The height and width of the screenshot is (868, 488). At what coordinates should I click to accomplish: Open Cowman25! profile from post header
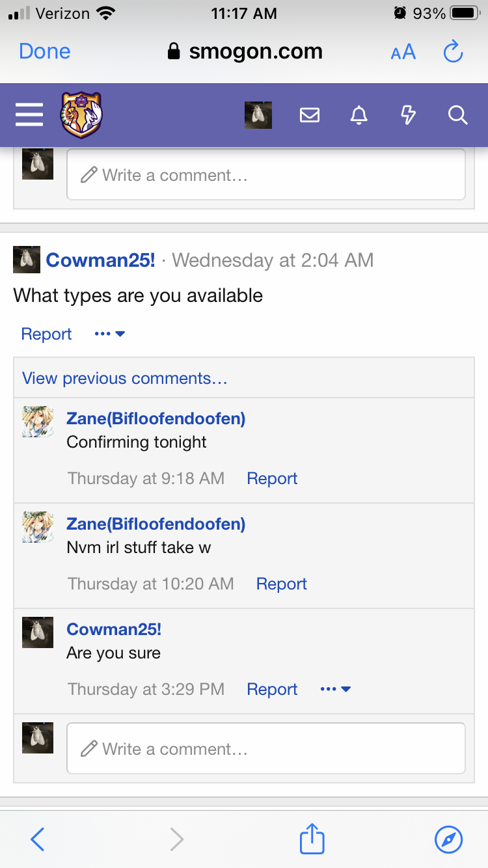click(x=100, y=260)
